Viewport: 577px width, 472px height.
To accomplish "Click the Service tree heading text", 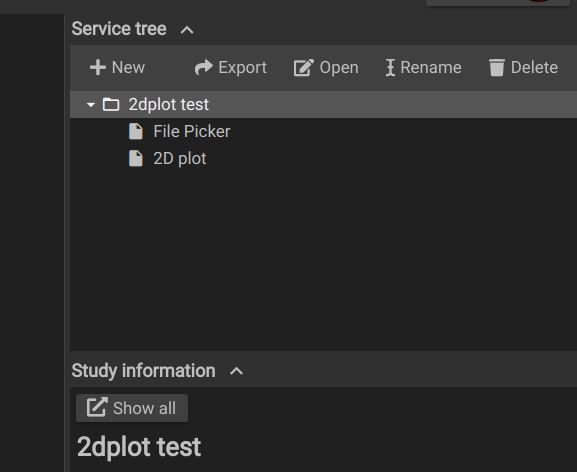I will [119, 29].
